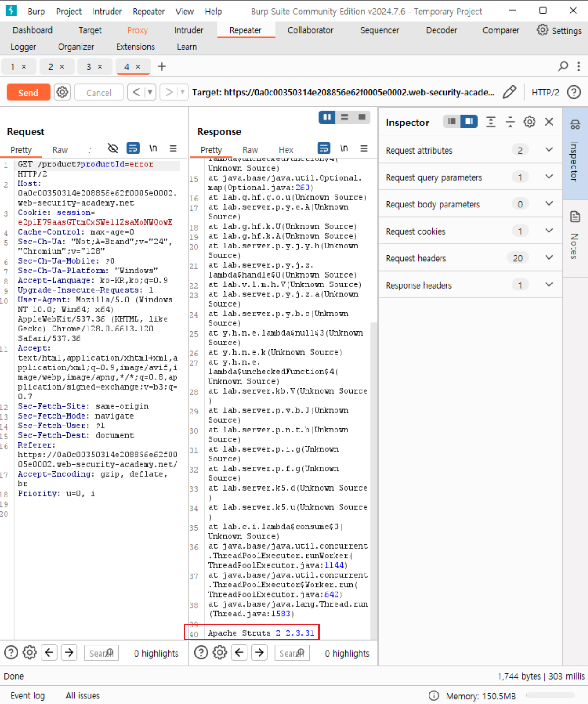This screenshot has width=588, height=704.
Task: Go to previous request in history
Action: 136,92
